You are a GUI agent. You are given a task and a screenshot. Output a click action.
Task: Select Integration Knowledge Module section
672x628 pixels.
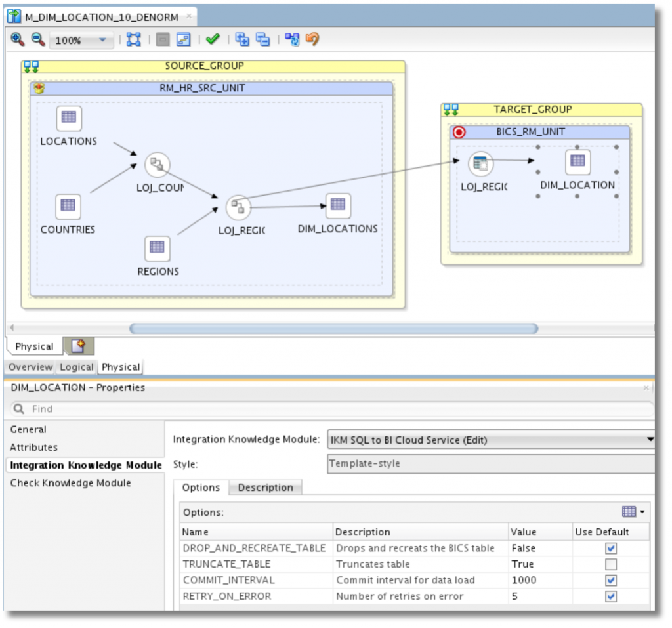[86, 465]
